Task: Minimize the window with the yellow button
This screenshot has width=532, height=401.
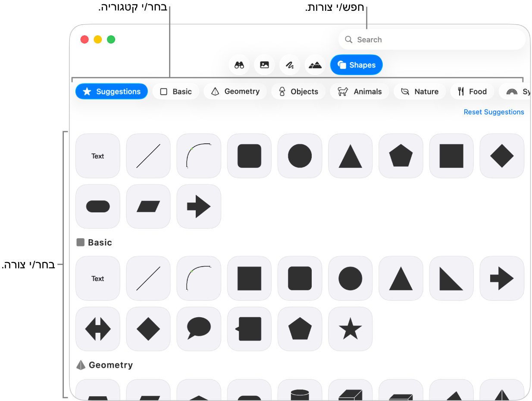Action: pos(98,39)
